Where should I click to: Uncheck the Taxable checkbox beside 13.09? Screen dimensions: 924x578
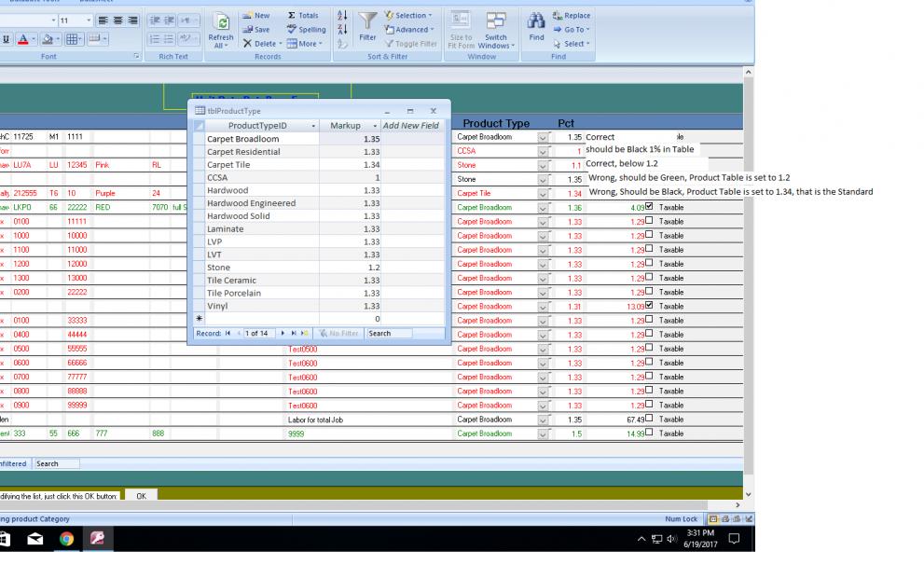[649, 306]
